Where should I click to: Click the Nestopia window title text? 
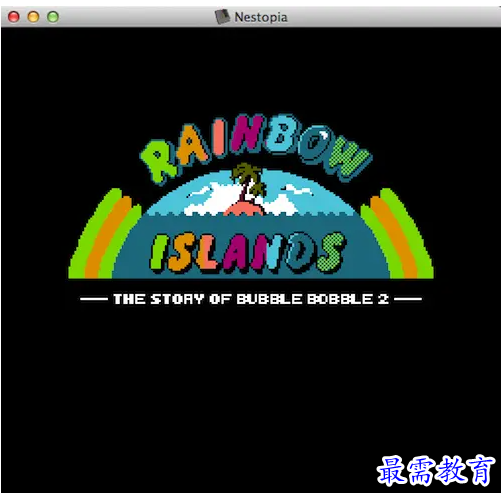pyautogui.click(x=261, y=17)
